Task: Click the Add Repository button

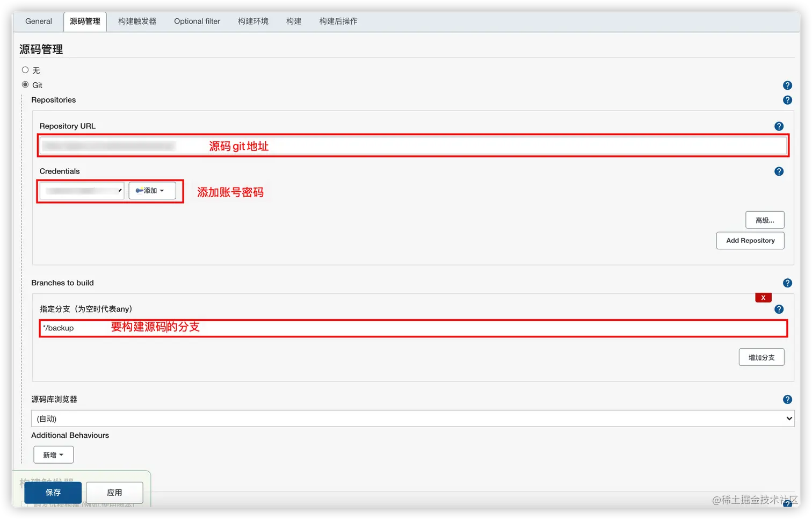Action: pos(750,241)
